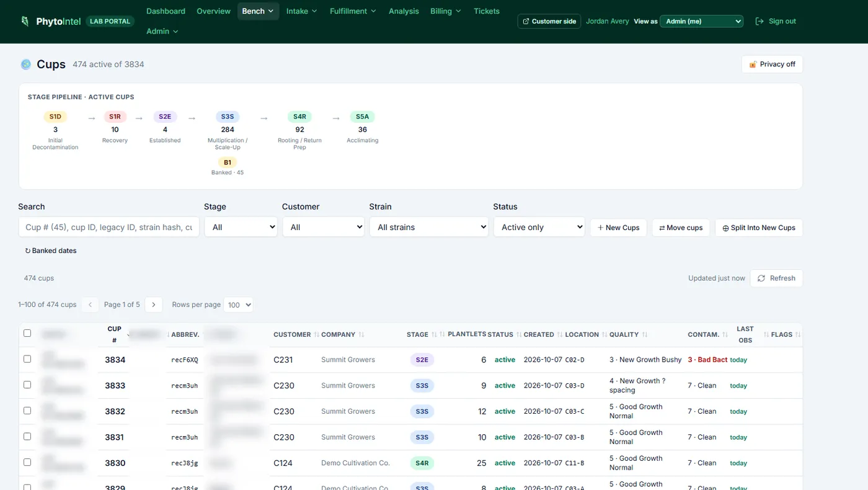
Task: Click the S1D stage pipeline badge
Action: 55,117
